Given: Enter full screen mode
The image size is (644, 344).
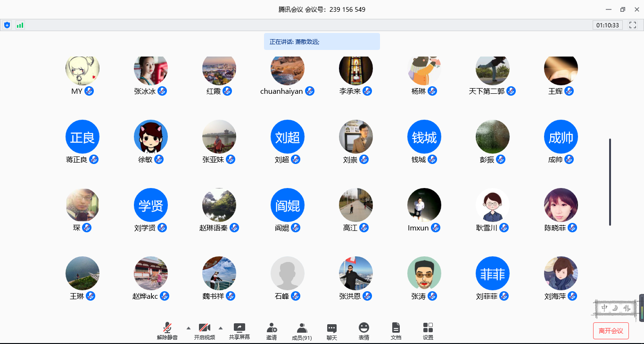Looking at the screenshot, I should [633, 25].
